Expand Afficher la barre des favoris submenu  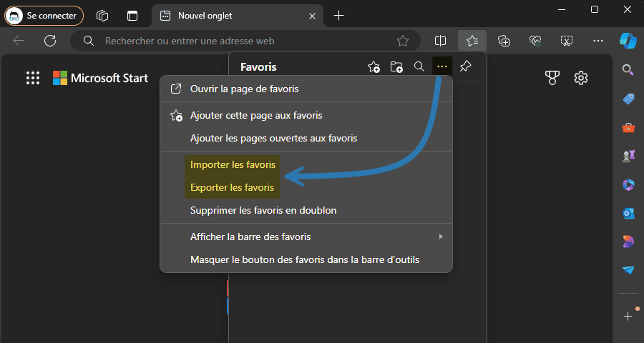pos(306,237)
